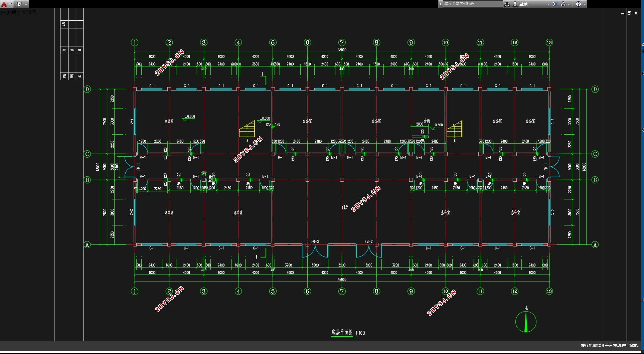Minimize the drawing window
Screen dimensions: 644x354
(622, 13)
